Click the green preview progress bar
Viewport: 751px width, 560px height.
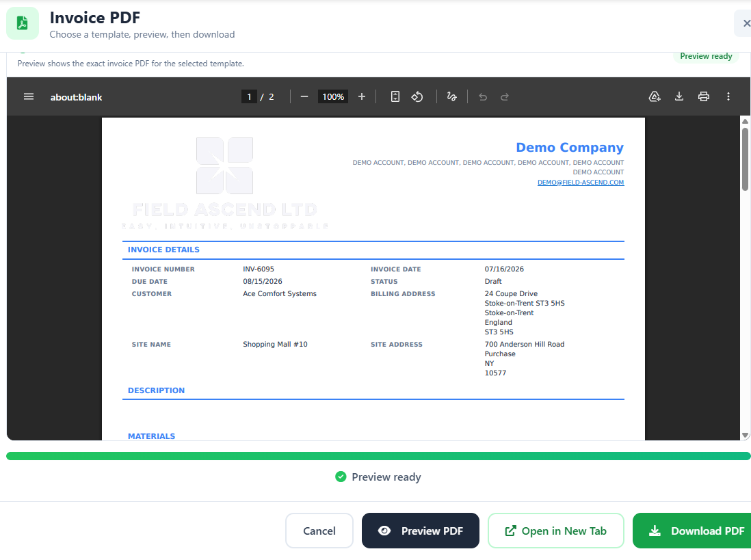tap(378, 456)
